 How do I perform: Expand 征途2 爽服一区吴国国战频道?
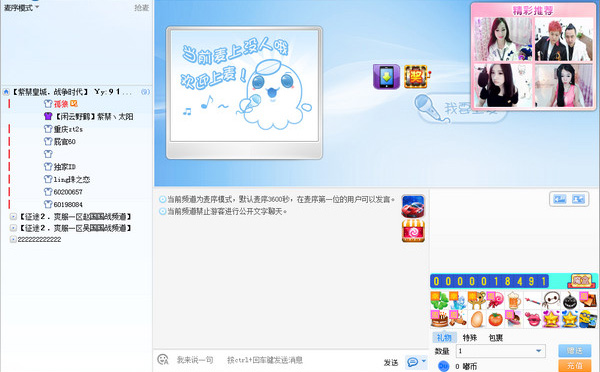pyautogui.click(x=13, y=228)
